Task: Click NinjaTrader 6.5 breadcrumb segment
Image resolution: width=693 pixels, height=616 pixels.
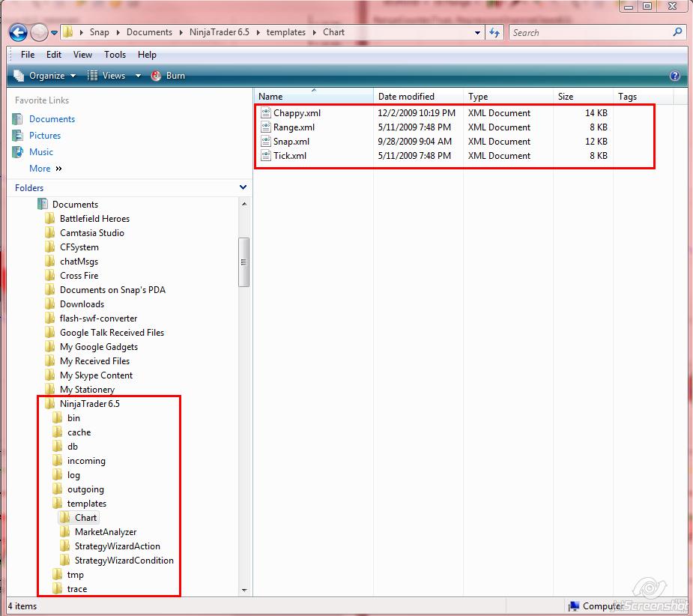Action: [220, 32]
